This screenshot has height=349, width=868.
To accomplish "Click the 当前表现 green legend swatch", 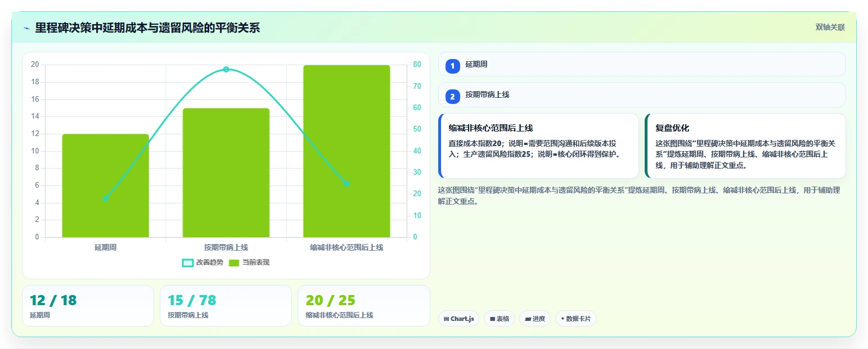I will [234, 262].
